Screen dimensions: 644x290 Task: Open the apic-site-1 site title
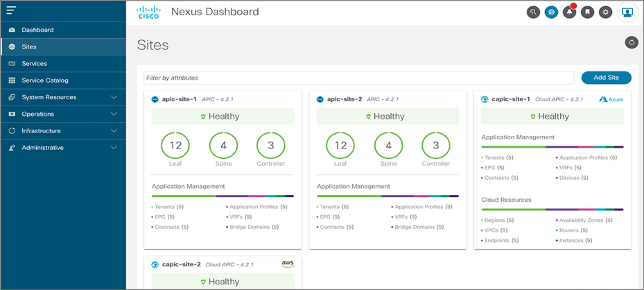(x=179, y=99)
